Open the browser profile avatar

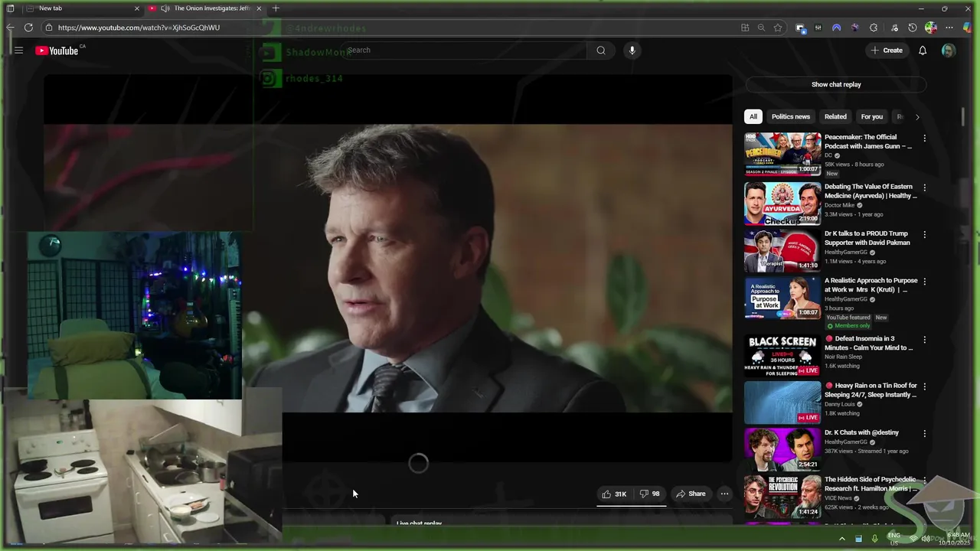[931, 28]
